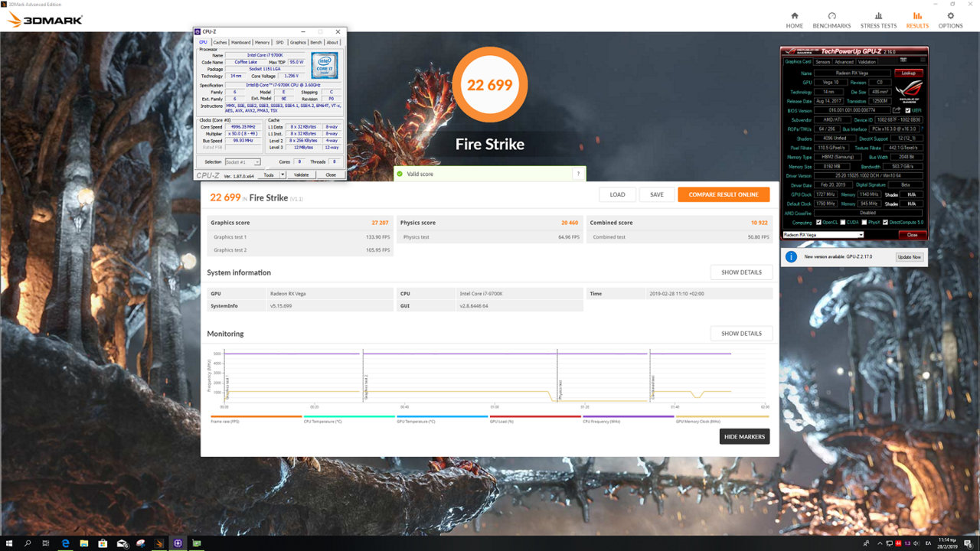Click the Graphics score value 27 207
This screenshot has width=980, height=551.
coord(380,223)
